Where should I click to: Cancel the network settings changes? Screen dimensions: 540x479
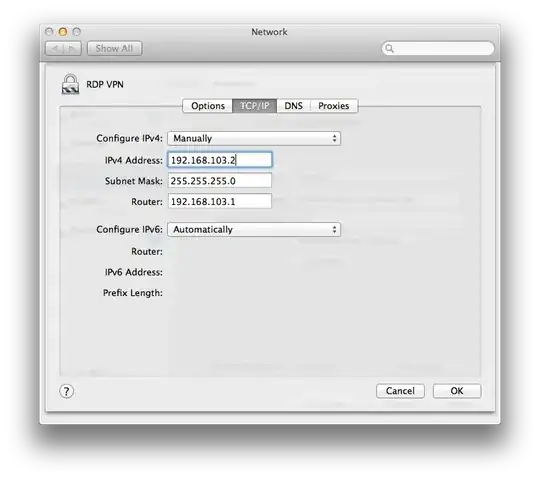click(x=400, y=391)
